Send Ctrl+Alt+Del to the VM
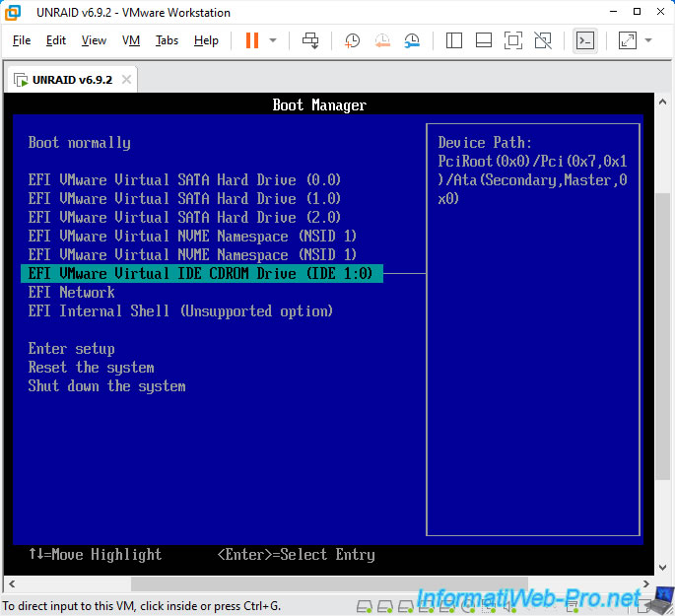The width and height of the screenshot is (675, 616). (310, 40)
